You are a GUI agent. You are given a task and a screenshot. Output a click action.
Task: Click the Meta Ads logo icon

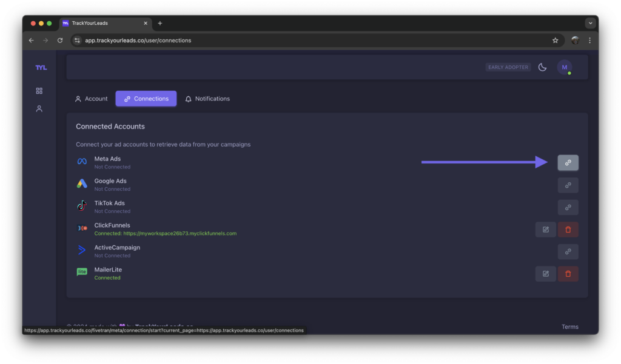click(x=82, y=162)
